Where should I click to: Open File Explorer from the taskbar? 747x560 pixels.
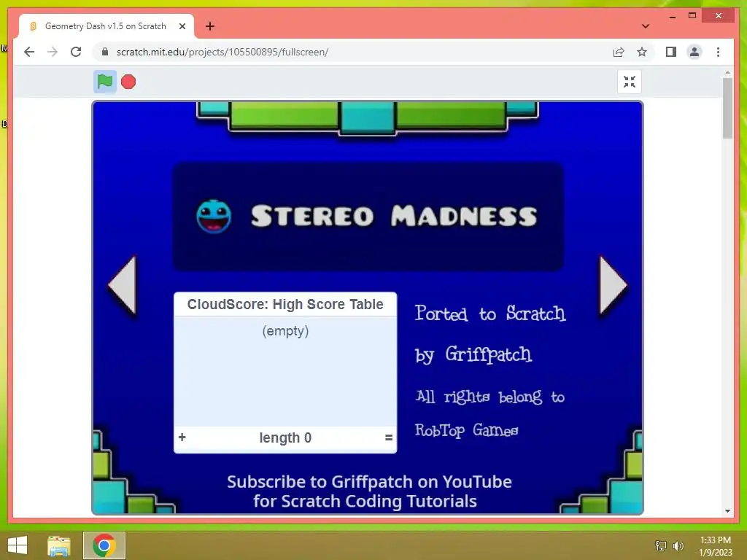[x=59, y=545]
